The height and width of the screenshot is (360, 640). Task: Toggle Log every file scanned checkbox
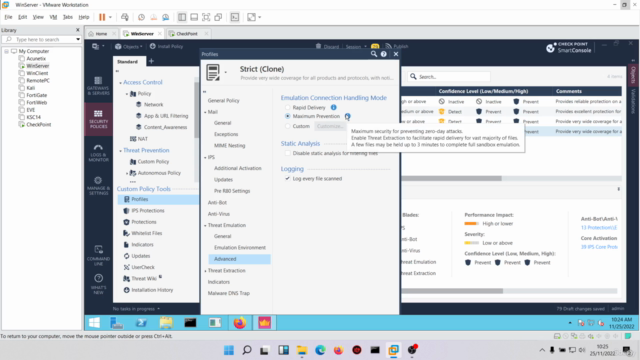pyautogui.click(x=288, y=178)
